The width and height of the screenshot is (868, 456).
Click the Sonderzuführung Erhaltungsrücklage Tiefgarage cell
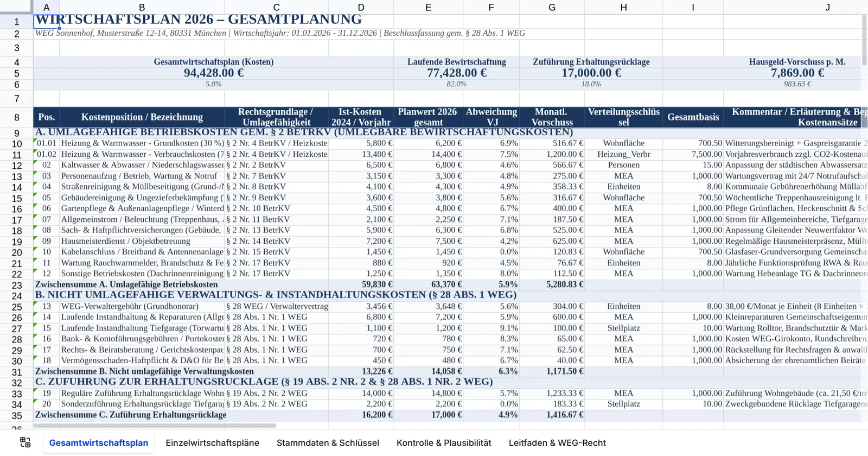click(x=142, y=404)
